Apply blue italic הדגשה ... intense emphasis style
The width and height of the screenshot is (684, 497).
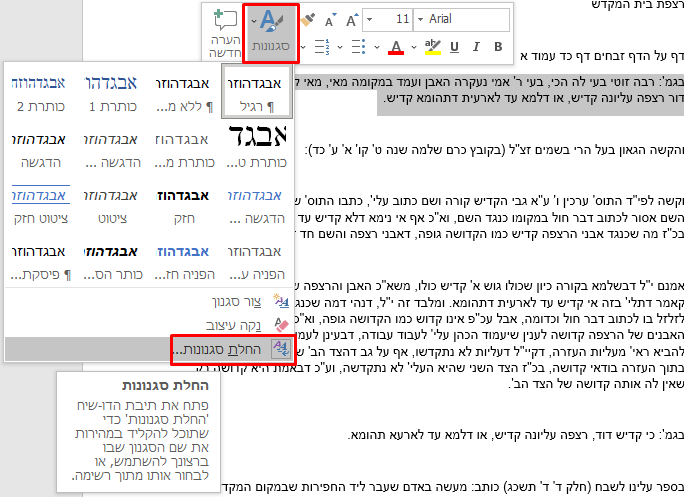tap(256, 205)
